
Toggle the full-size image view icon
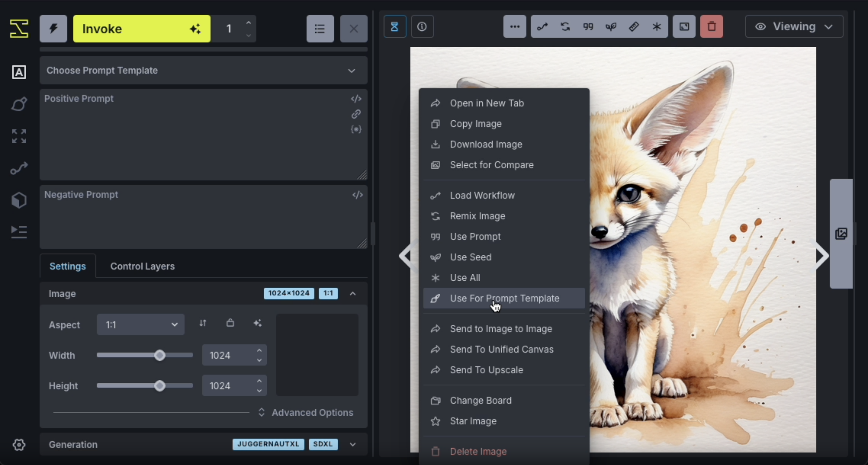click(684, 27)
